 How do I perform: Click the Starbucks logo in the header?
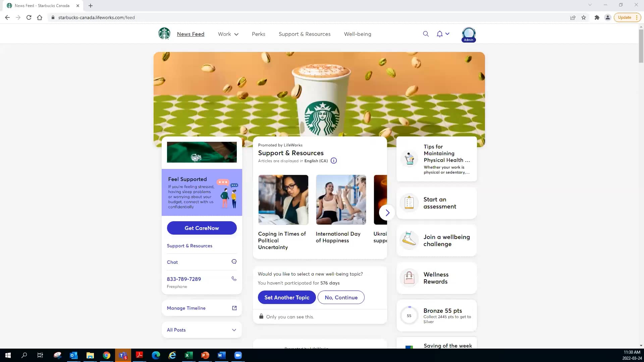click(164, 34)
